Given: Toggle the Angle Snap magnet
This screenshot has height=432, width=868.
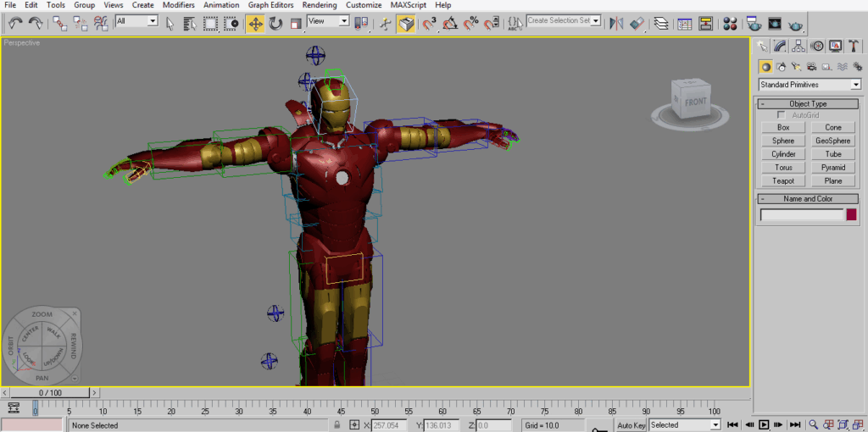Looking at the screenshot, I should [x=450, y=23].
